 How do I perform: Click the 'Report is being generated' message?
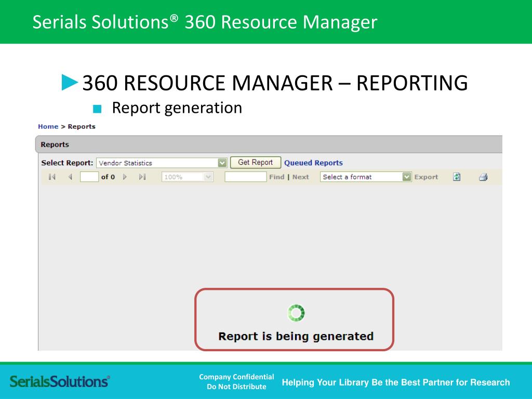pyautogui.click(x=296, y=336)
